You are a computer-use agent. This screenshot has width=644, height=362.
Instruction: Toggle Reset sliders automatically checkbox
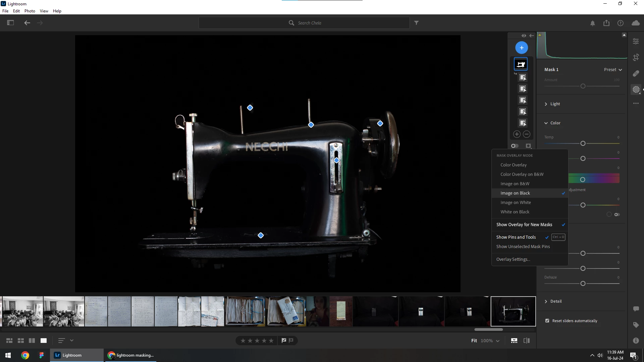click(547, 321)
